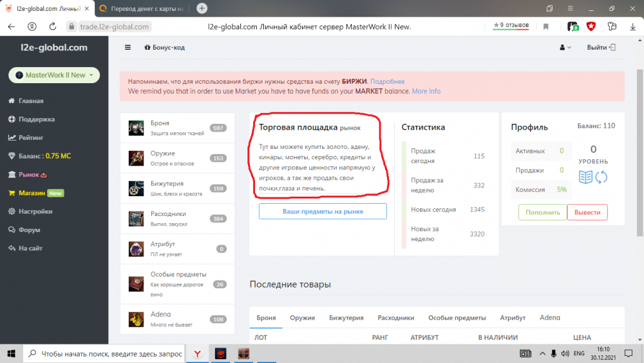This screenshot has width=644, height=363.
Task: Click the browser bookmark icon
Action: pos(545,26)
